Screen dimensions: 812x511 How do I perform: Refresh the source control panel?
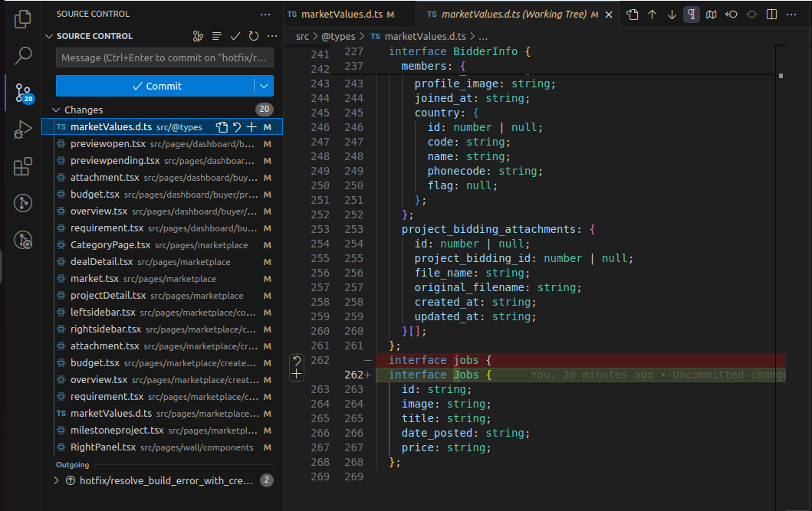[253, 36]
